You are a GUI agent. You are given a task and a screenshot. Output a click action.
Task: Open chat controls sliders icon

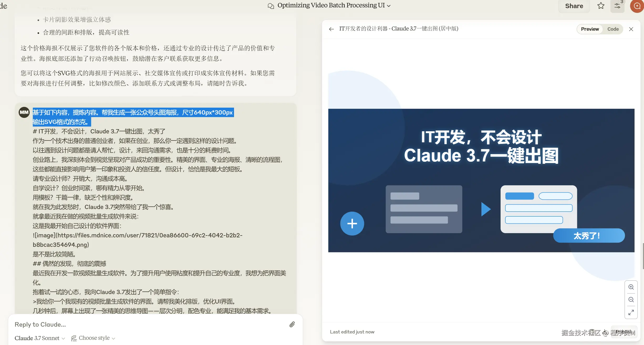pos(617,6)
